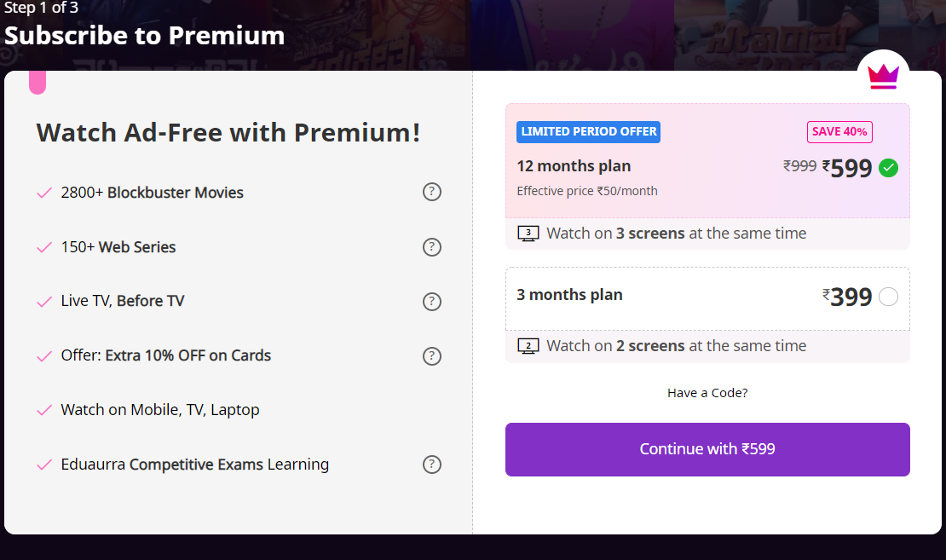Image resolution: width=946 pixels, height=560 pixels.
Task: Click Continue with ₹599
Action: tap(707, 449)
